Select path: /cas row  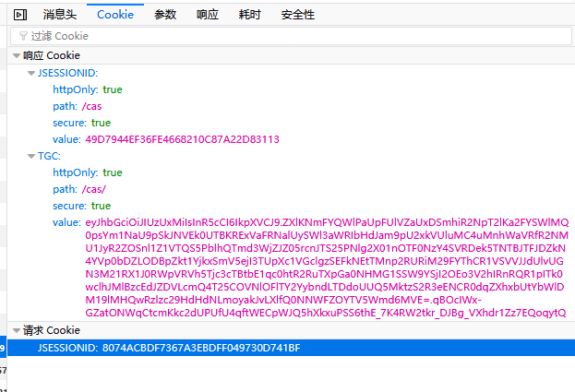[291, 106]
